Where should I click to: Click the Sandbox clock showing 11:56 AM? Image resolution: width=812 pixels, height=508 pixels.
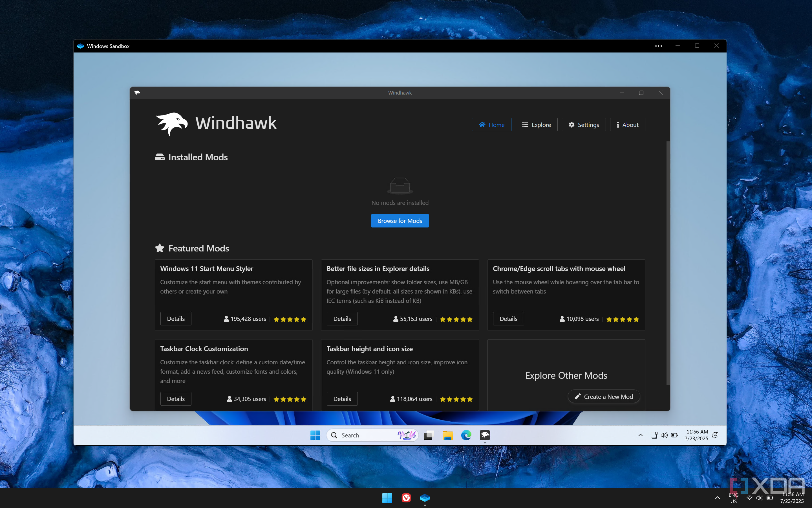click(x=697, y=435)
